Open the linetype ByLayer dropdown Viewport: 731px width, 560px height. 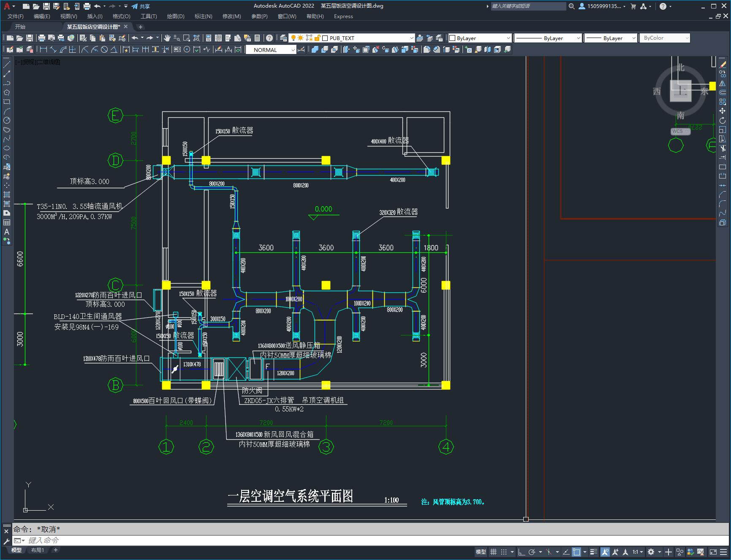click(579, 38)
